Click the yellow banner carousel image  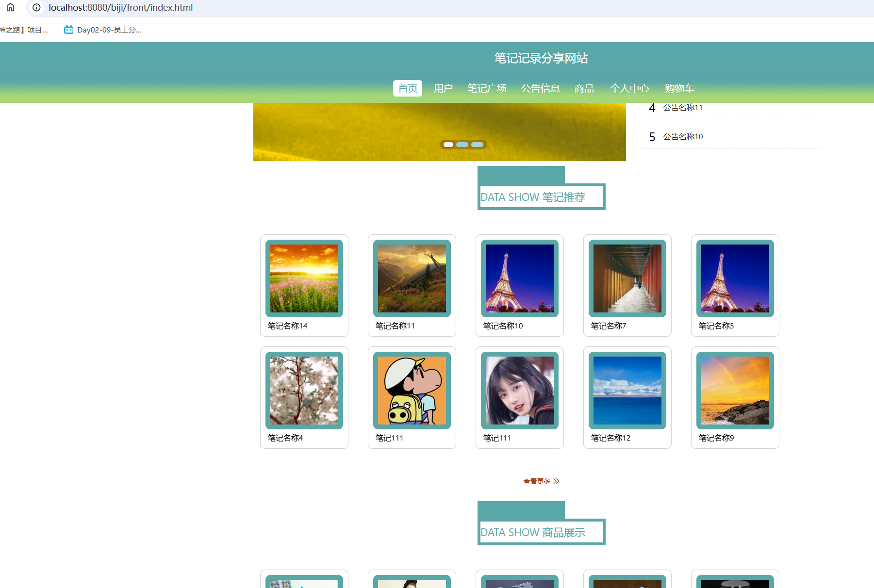point(440,131)
